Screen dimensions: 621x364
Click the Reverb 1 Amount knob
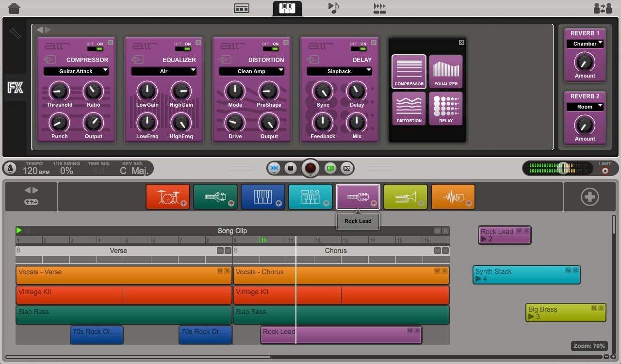585,63
